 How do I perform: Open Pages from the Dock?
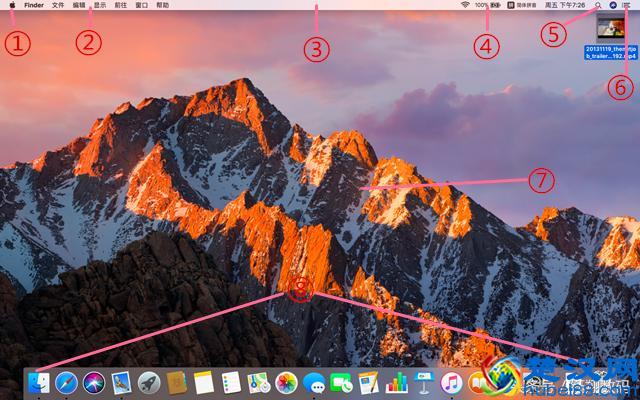tap(369, 383)
